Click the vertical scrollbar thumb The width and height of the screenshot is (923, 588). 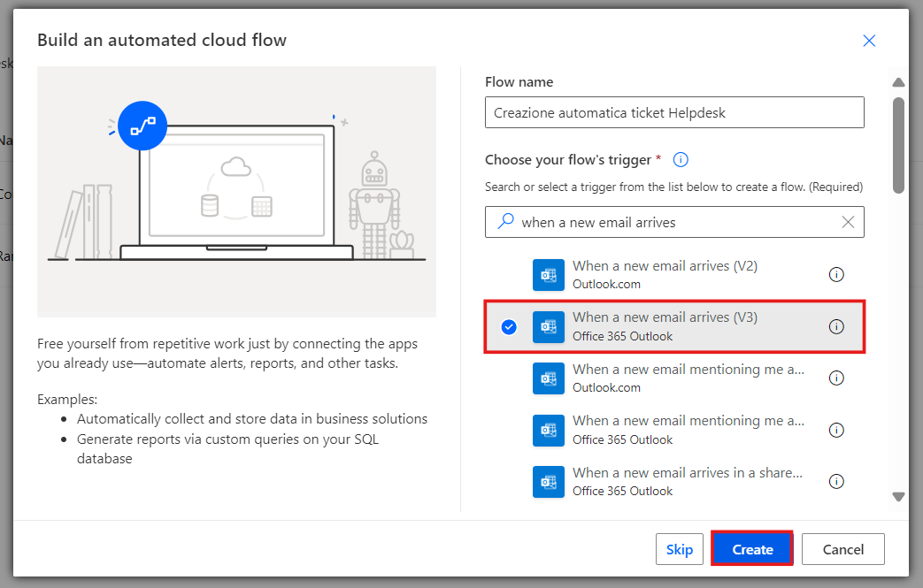tap(897, 145)
